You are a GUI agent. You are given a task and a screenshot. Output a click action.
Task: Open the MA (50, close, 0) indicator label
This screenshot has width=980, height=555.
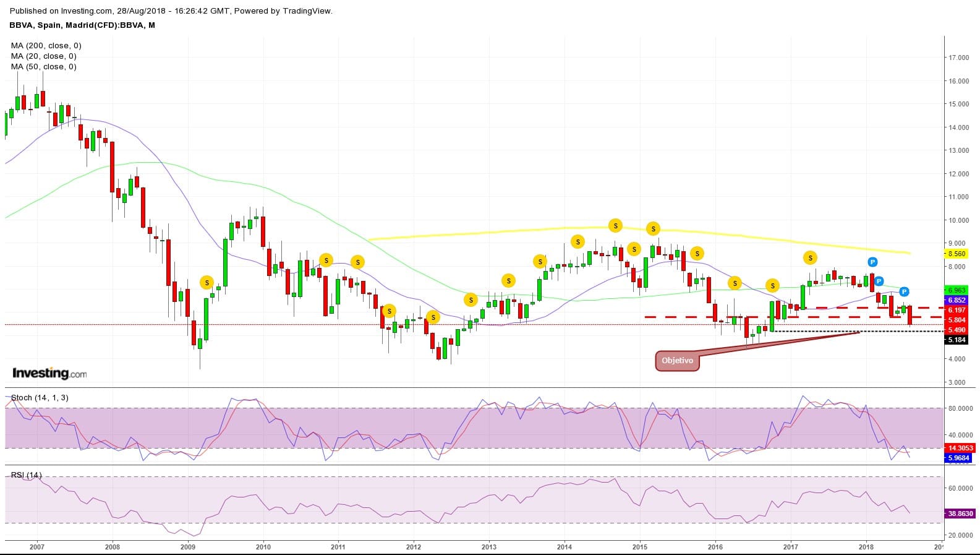click(x=43, y=67)
